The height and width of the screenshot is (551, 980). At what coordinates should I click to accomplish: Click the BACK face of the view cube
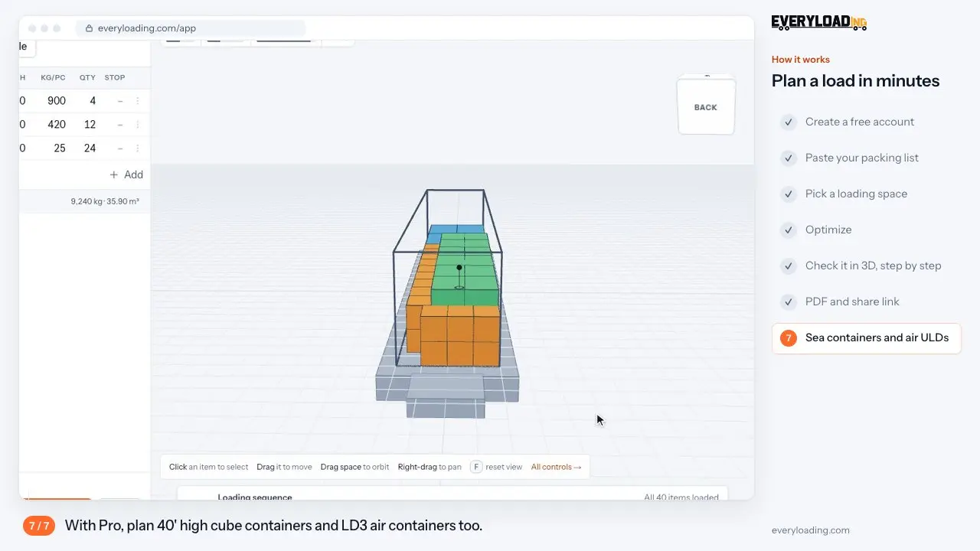(x=706, y=107)
